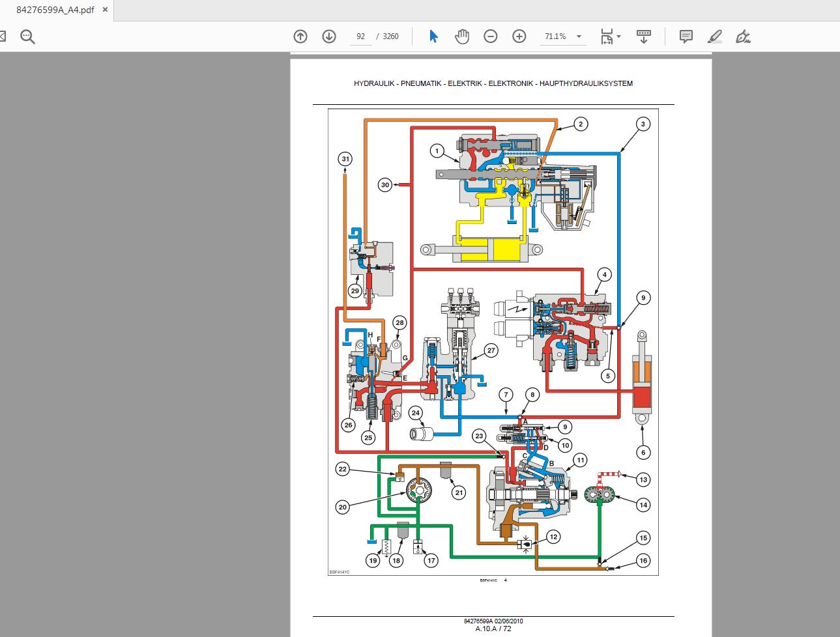Viewport: 840px width, 637px height.
Task: Close the 84276599A_A4.pdf tab
Action: (106, 10)
